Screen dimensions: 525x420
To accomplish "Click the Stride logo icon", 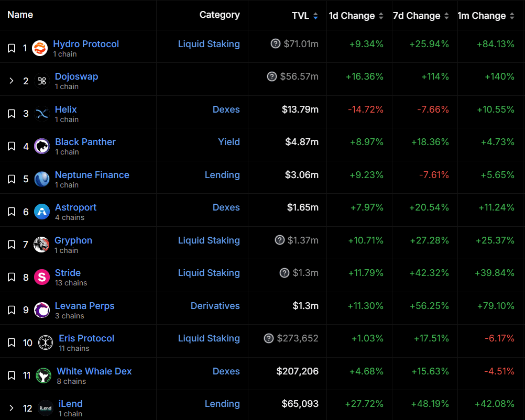I will 42,277.
